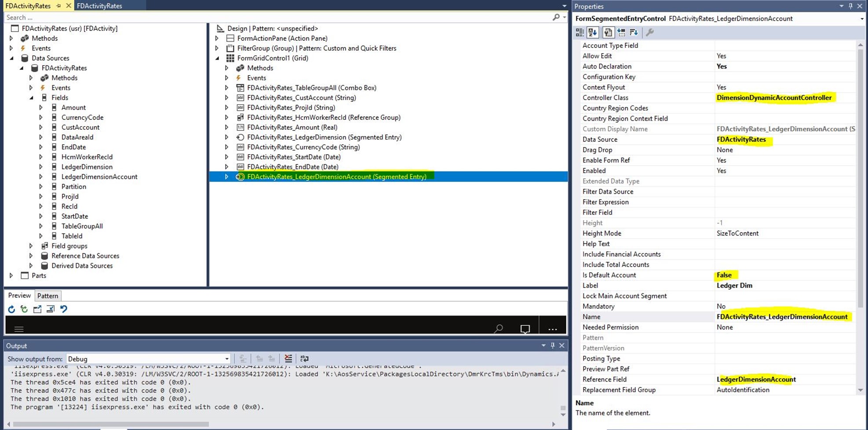Click the Label property value Ledger Dim
This screenshot has width=868, height=430.
click(x=734, y=285)
